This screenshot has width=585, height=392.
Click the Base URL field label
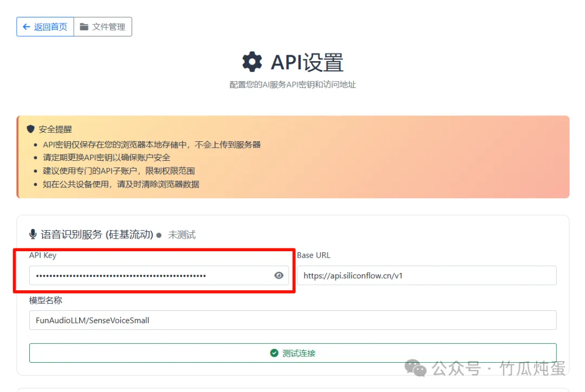pos(314,256)
